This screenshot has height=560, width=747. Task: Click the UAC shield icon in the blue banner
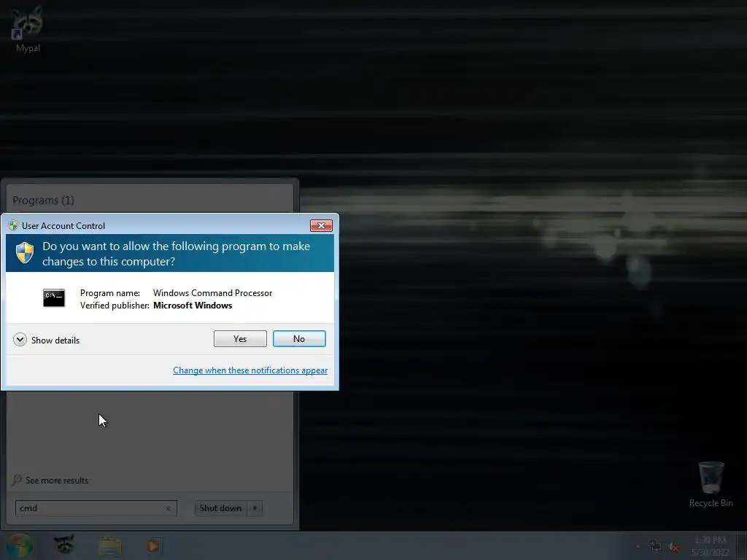point(24,252)
